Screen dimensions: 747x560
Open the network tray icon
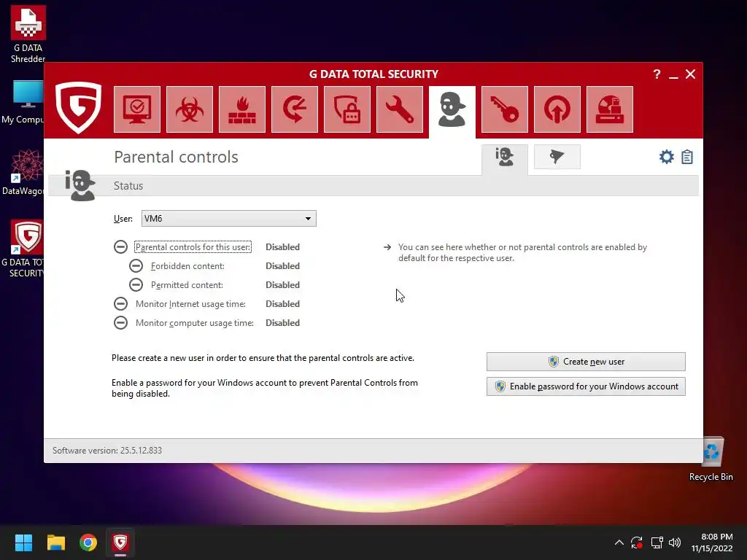tap(657, 542)
